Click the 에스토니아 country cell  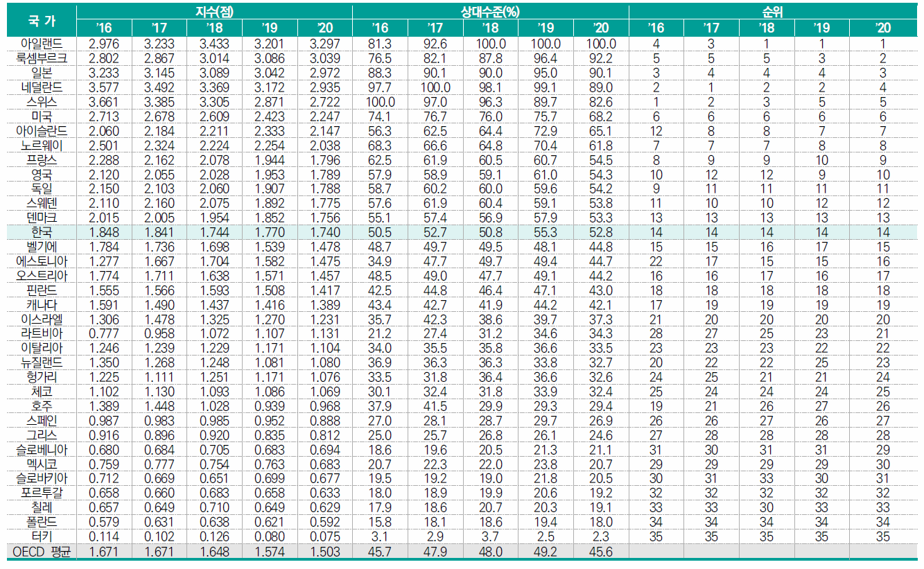pyautogui.click(x=42, y=261)
